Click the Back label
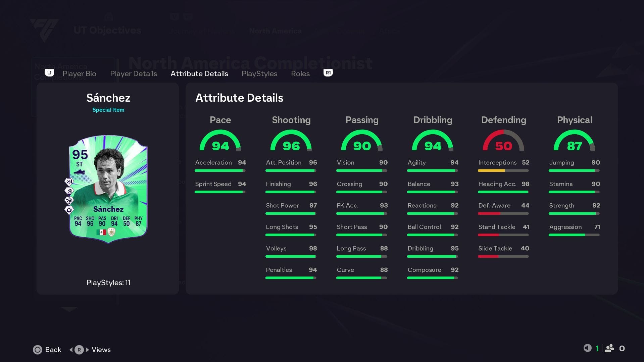 53,350
